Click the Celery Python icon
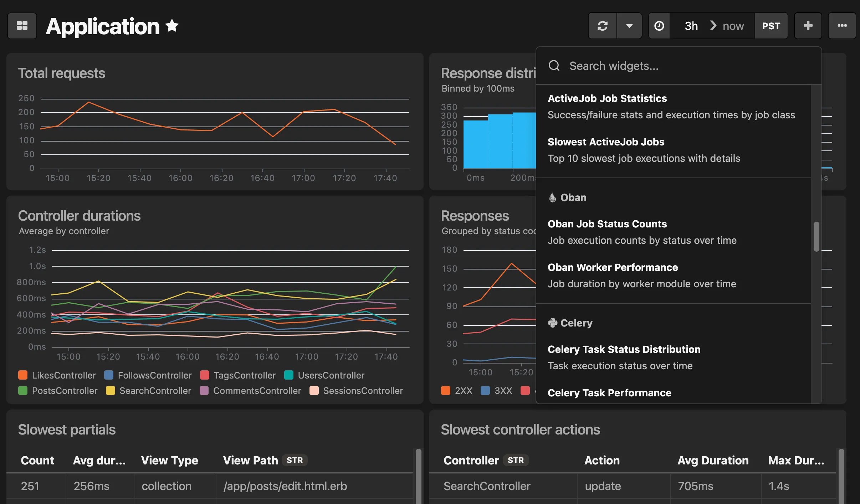The width and height of the screenshot is (860, 504). 553,323
